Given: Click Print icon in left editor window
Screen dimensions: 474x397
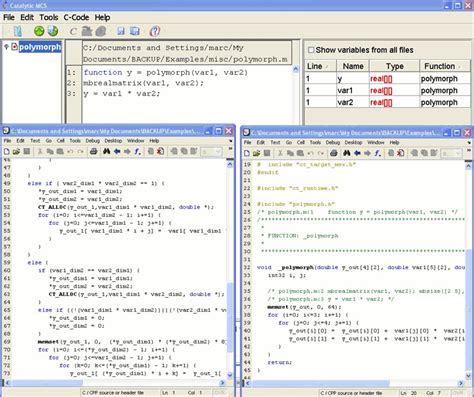Looking at the screenshot, I should [x=94, y=152].
